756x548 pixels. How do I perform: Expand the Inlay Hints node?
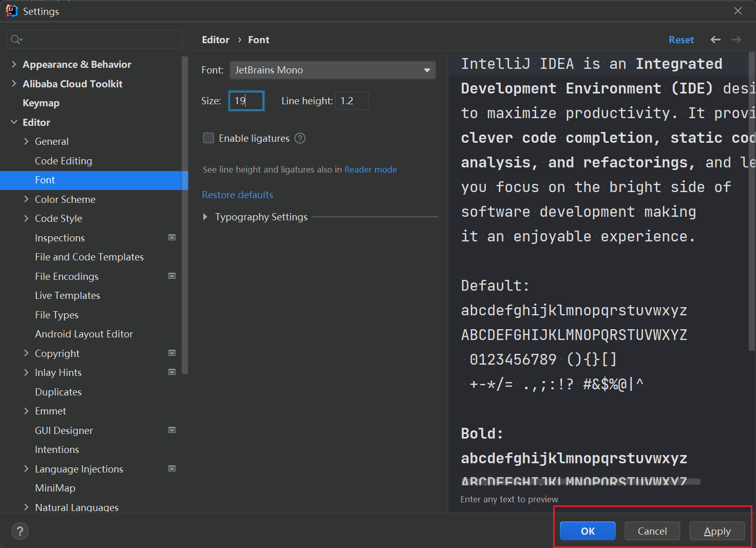(x=26, y=372)
